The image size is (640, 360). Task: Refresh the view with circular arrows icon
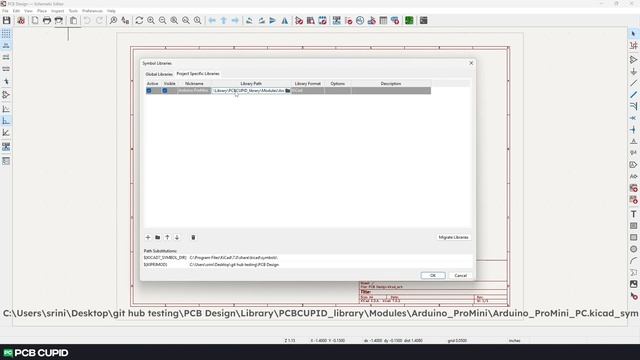[139, 20]
